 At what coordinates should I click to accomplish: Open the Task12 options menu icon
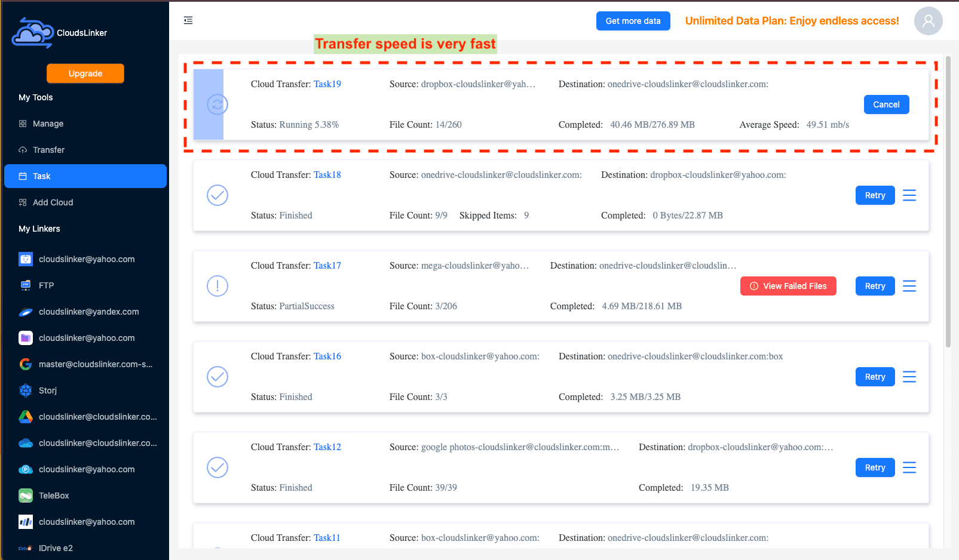pos(909,467)
